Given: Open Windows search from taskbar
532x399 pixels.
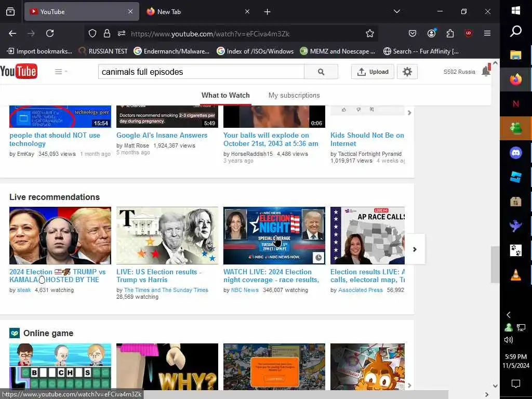Looking at the screenshot, I should pyautogui.click(x=516, y=31).
